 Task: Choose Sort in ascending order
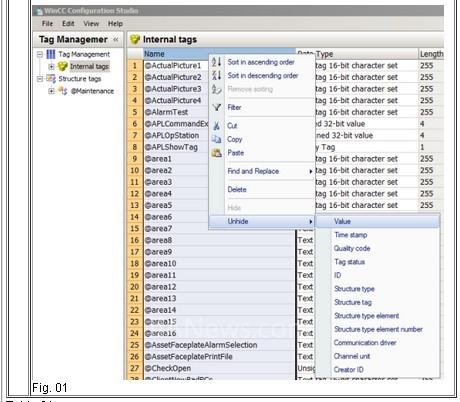point(261,62)
